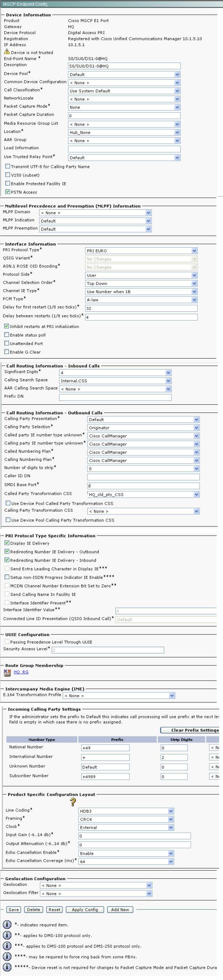Viewport: 223px width, 980px height.
Task: Check the Unattended Port option
Action: [x=7, y=343]
